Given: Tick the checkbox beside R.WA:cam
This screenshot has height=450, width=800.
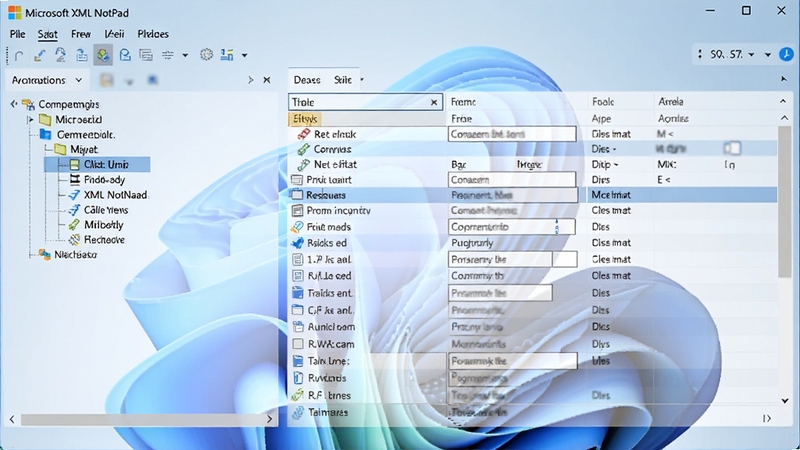Looking at the screenshot, I should click(297, 344).
